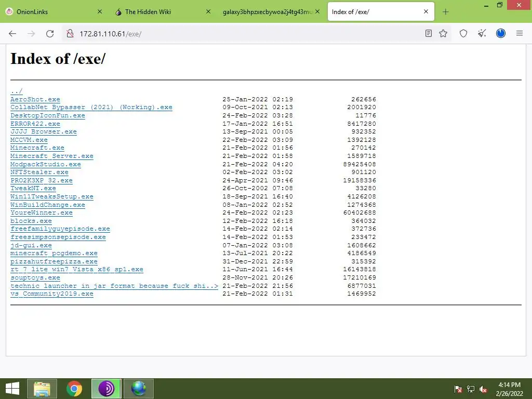Image resolution: width=532 pixels, height=399 pixels.
Task: Switch to The Hidden Wiki tab
Action: coord(163,11)
